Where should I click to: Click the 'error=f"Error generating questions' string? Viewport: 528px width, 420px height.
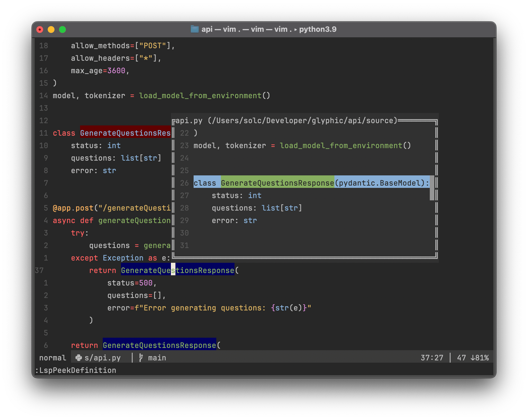209,308
